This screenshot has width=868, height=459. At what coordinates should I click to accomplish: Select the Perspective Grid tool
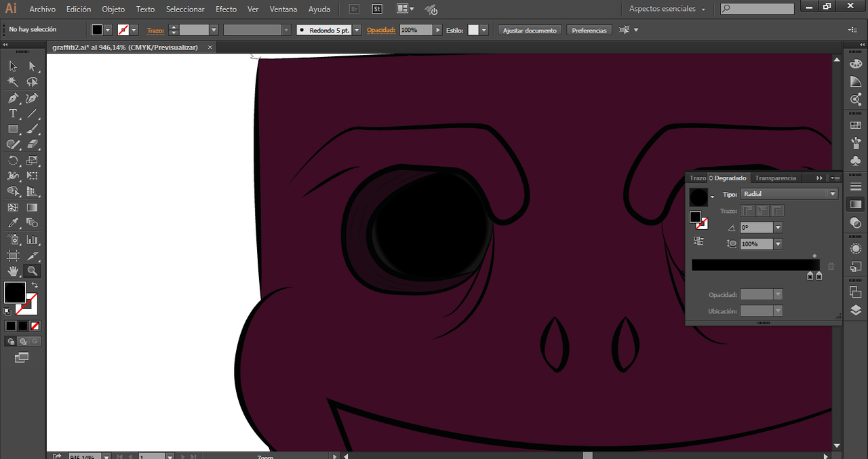32,192
